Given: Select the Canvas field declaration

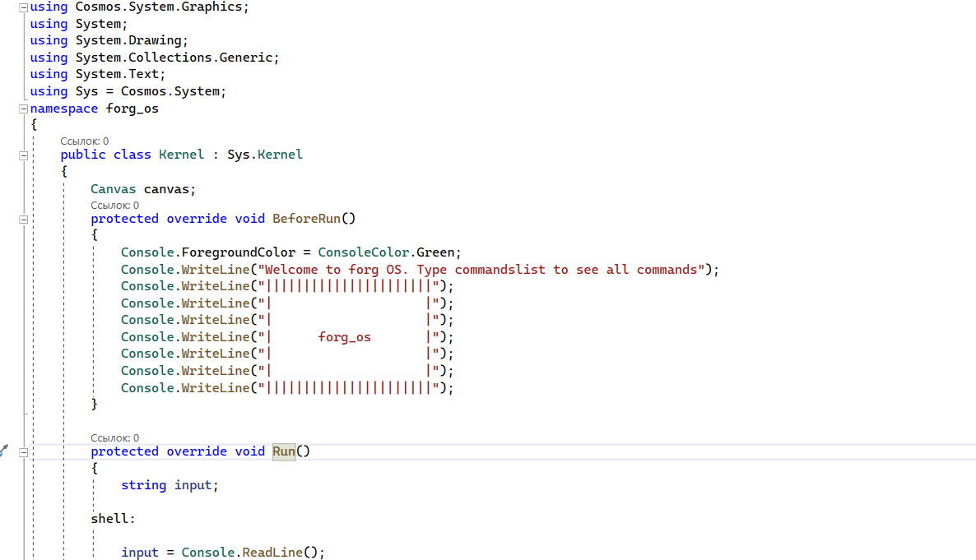Looking at the screenshot, I should coord(140,188).
